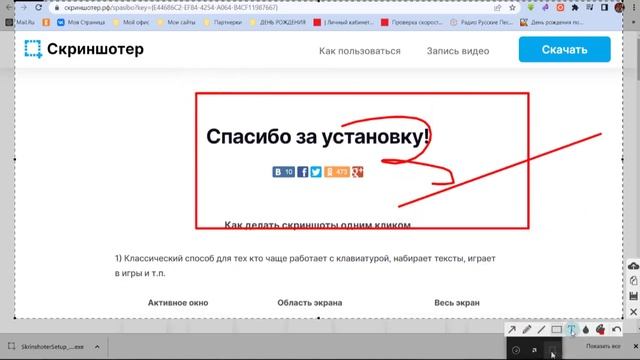Click Показать все downloads link
The image size is (640, 360).
coord(603,346)
